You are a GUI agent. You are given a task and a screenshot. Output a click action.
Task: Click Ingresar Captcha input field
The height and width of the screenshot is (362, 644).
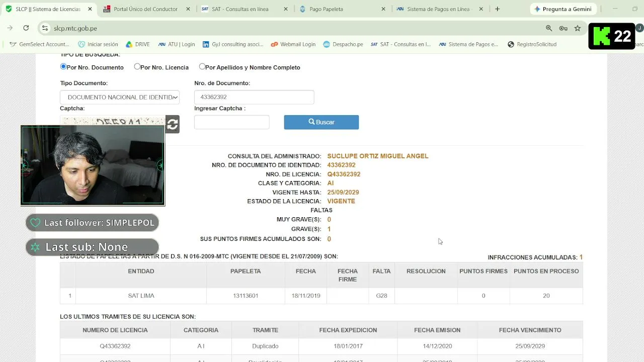(232, 122)
